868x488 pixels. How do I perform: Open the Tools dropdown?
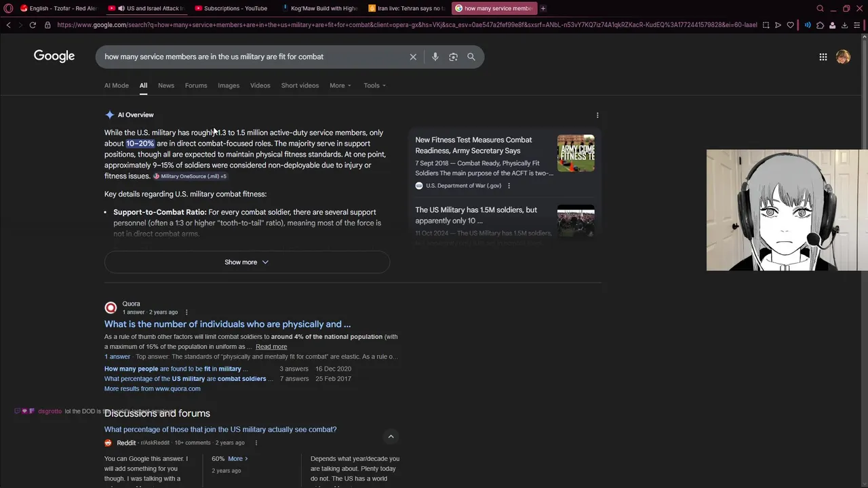coord(374,85)
